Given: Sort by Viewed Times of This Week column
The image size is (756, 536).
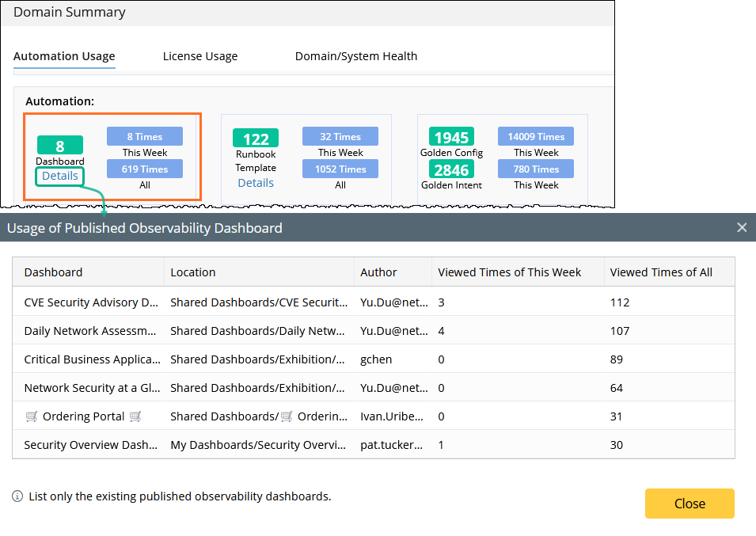Looking at the screenshot, I should point(509,272).
